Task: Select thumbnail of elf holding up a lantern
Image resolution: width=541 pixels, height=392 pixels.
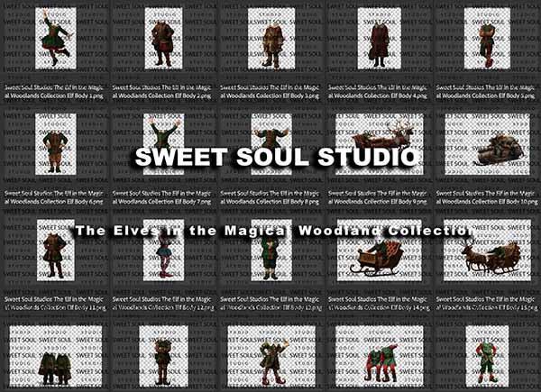Action: 271,356
